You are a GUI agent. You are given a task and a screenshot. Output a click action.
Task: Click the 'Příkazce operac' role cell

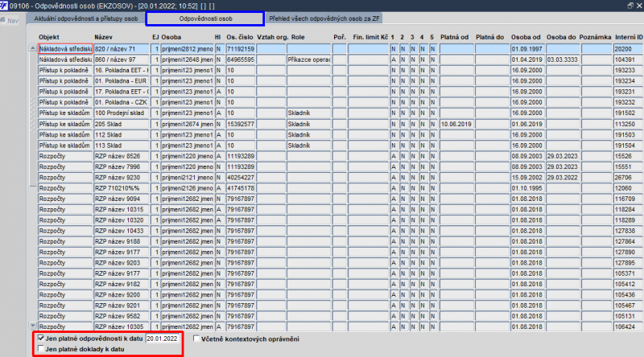[x=308, y=59]
